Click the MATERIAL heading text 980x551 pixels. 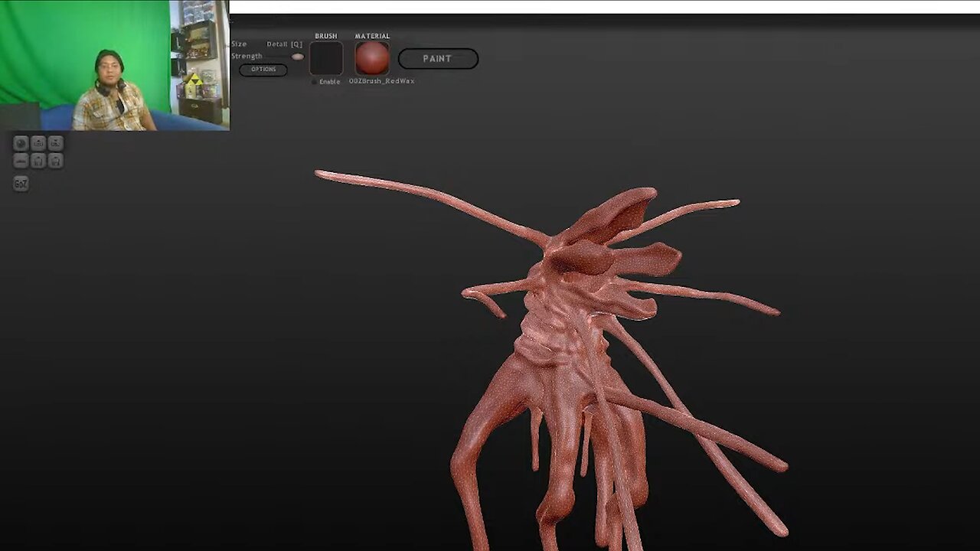pyautogui.click(x=372, y=36)
